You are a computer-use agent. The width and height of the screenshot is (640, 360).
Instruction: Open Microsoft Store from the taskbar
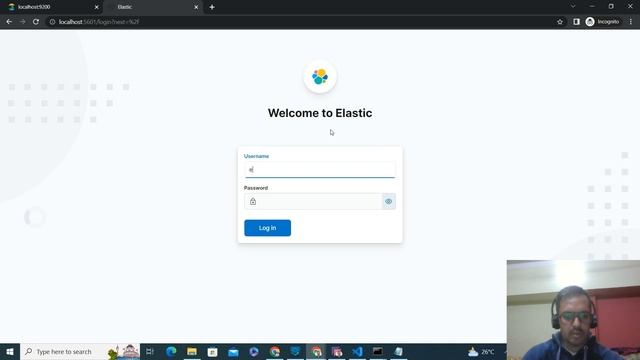212,351
